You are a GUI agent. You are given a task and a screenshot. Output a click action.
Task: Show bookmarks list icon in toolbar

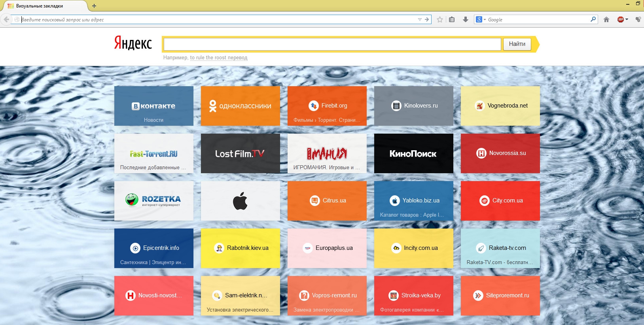click(452, 19)
